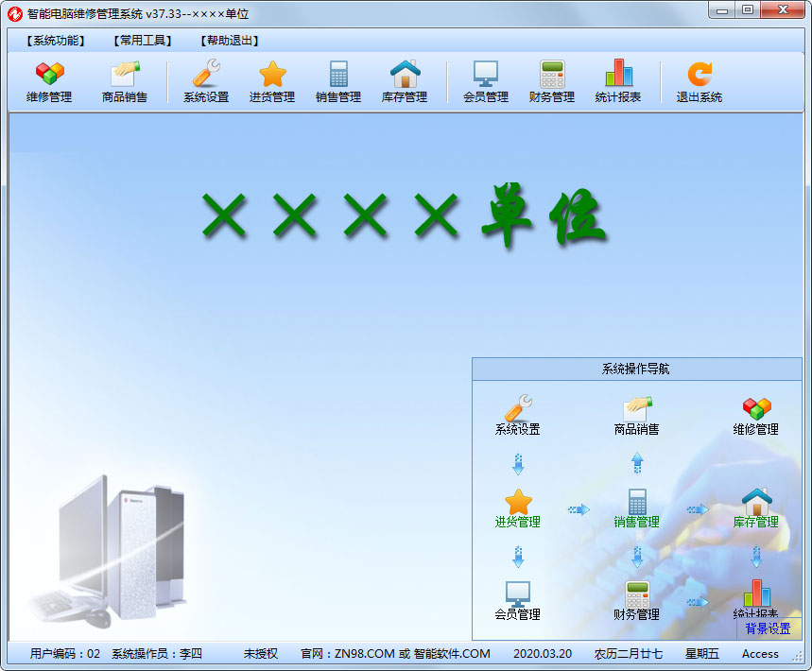Open 财务管理 in the navigation panel
812x671 pixels.
tap(636, 600)
